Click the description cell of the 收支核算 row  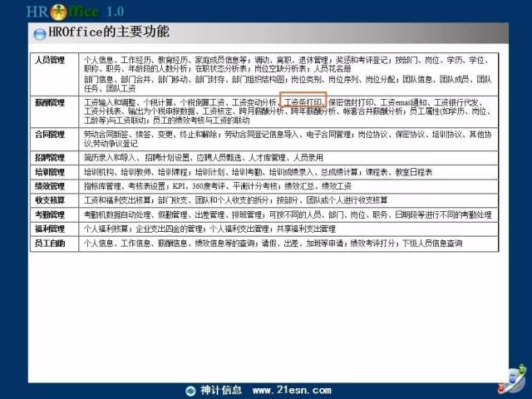[288, 200]
